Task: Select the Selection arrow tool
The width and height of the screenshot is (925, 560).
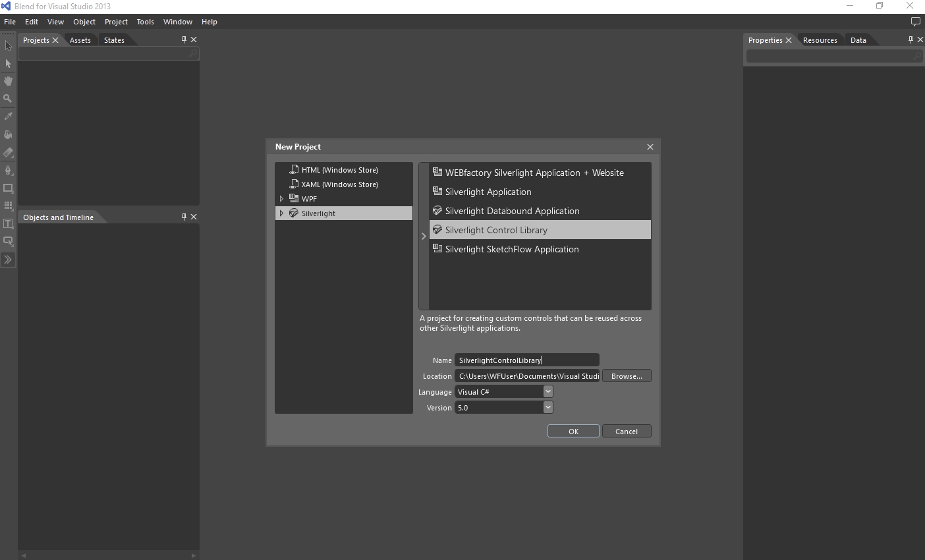Action: coord(8,46)
